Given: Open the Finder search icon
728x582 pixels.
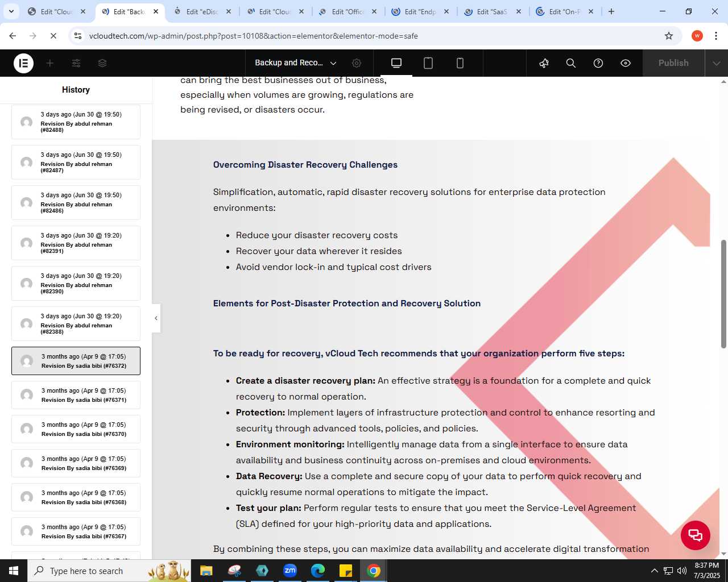Looking at the screenshot, I should [x=571, y=63].
